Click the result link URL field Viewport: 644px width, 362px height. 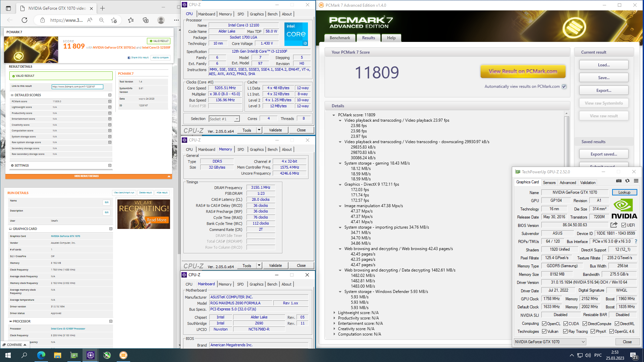tap(77, 87)
